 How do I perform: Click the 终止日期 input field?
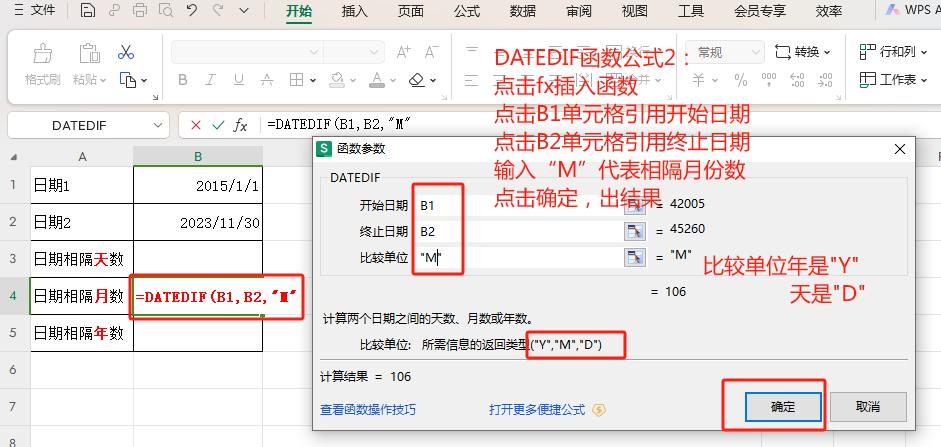tap(520, 232)
